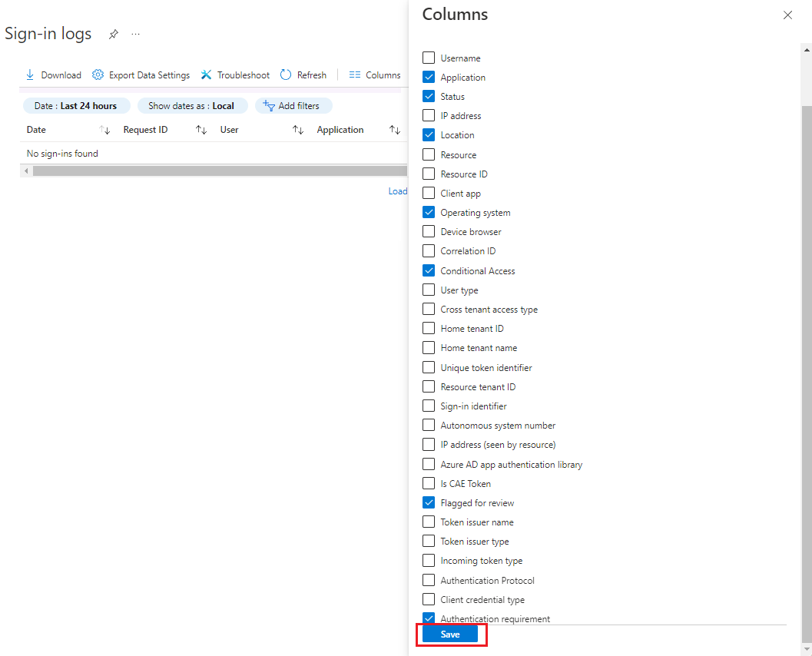This screenshot has width=812, height=656.
Task: Click the Columns panel scroll down arrow
Action: (807, 649)
